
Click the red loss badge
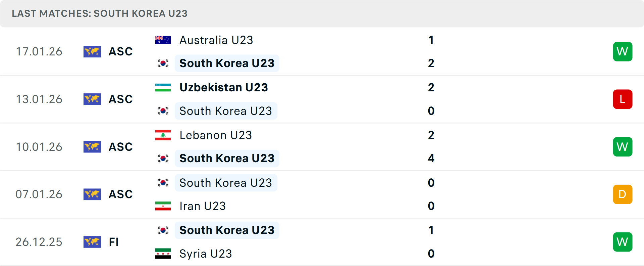[x=623, y=99]
